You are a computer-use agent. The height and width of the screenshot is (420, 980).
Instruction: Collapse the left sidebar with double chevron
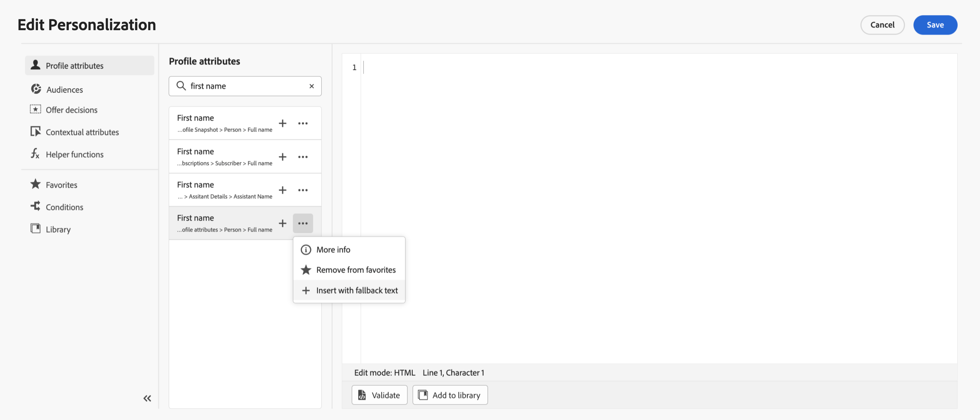(147, 398)
